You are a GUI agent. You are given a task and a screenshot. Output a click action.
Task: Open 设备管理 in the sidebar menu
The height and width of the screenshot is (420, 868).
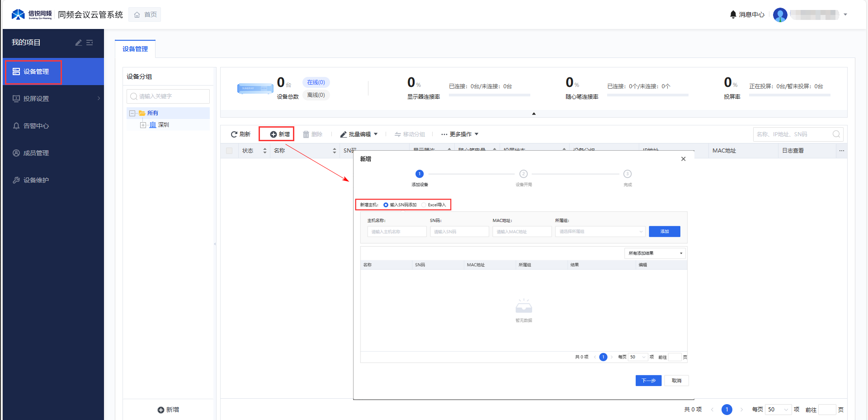53,72
